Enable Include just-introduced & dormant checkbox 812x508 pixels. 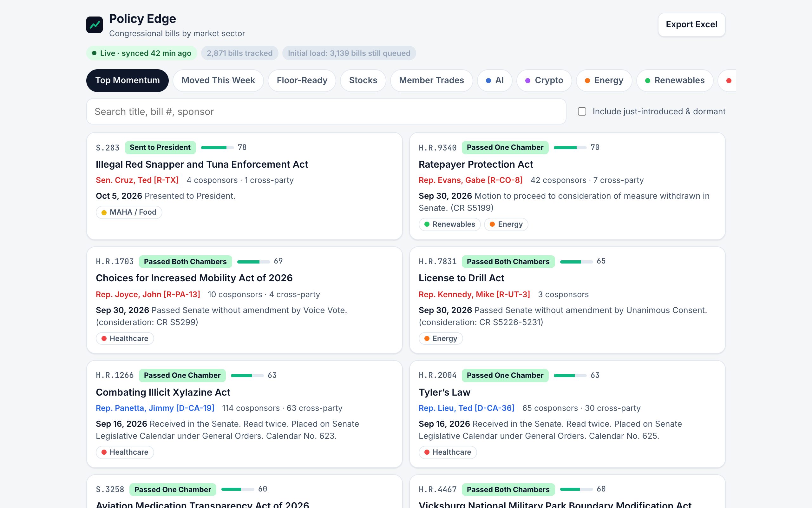coord(582,111)
